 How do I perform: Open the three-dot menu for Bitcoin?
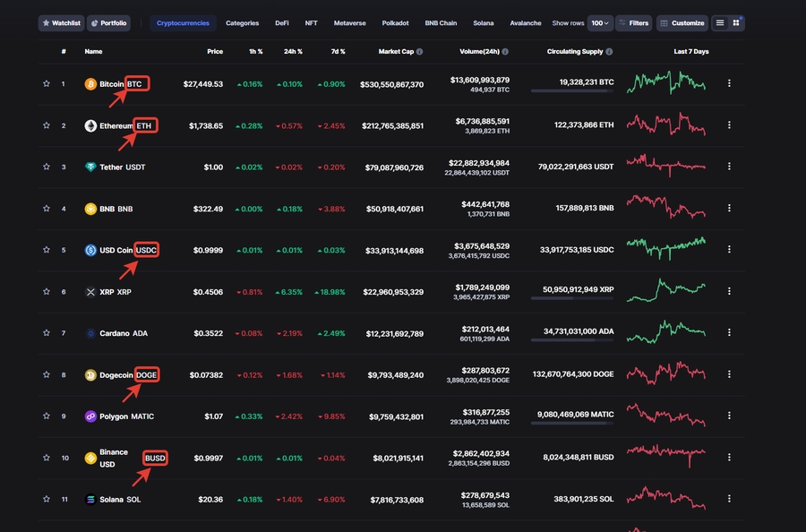pos(729,84)
